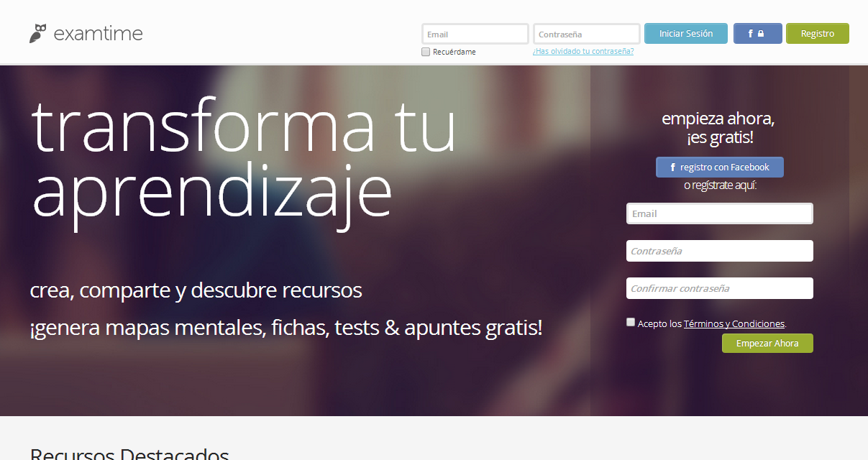
Task: Open the ¿Has olvidado tu contraseña? link
Action: (583, 51)
